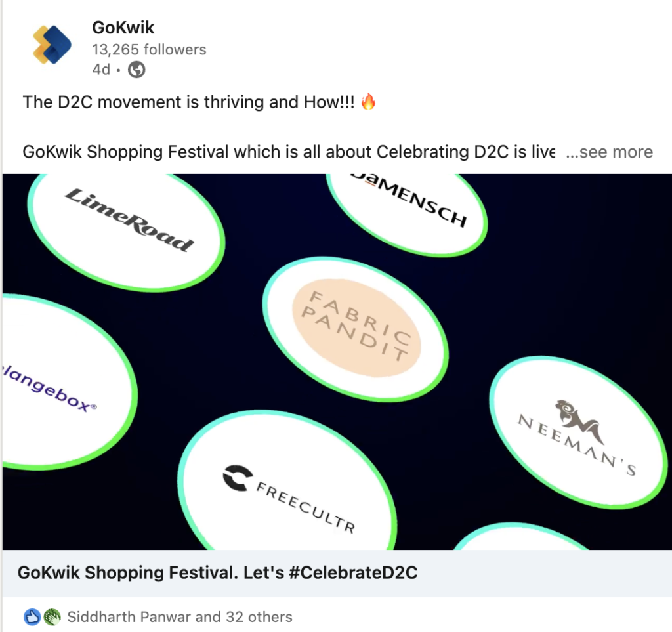672x632 pixels.
Task: Click the 13,265 followers count
Action: tap(149, 49)
